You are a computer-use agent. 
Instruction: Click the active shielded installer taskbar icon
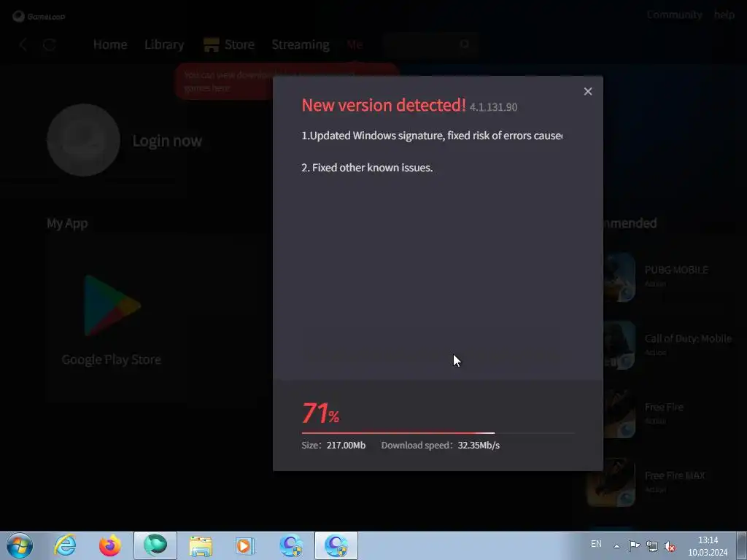point(336,545)
